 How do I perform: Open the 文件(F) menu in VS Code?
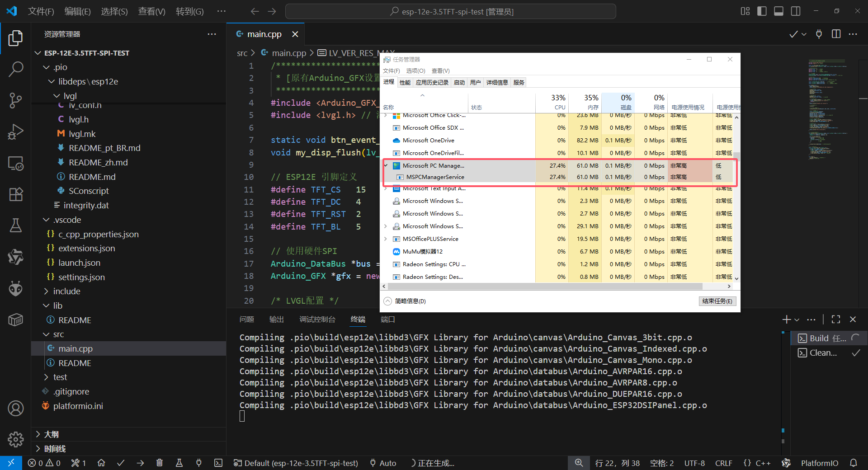pos(41,11)
